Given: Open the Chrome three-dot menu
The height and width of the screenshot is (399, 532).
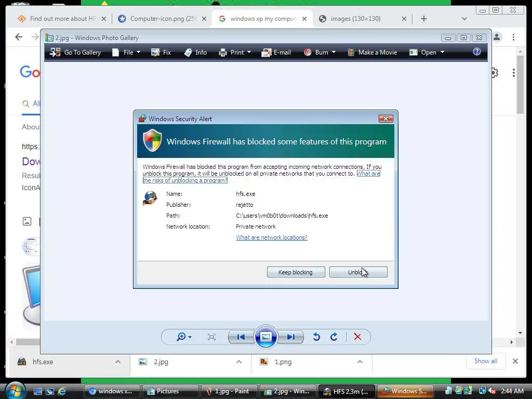Looking at the screenshot, I should [x=514, y=37].
